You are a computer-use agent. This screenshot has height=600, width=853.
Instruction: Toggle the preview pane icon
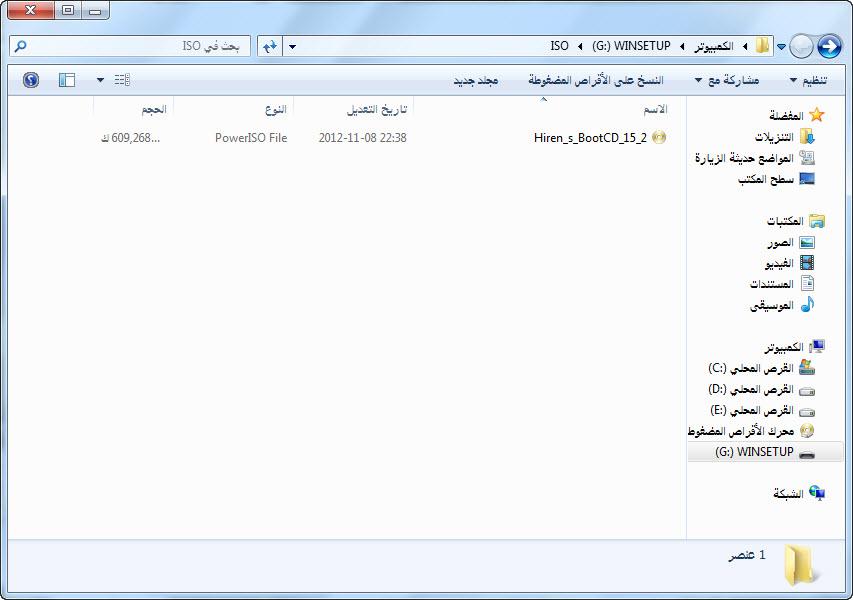point(67,80)
